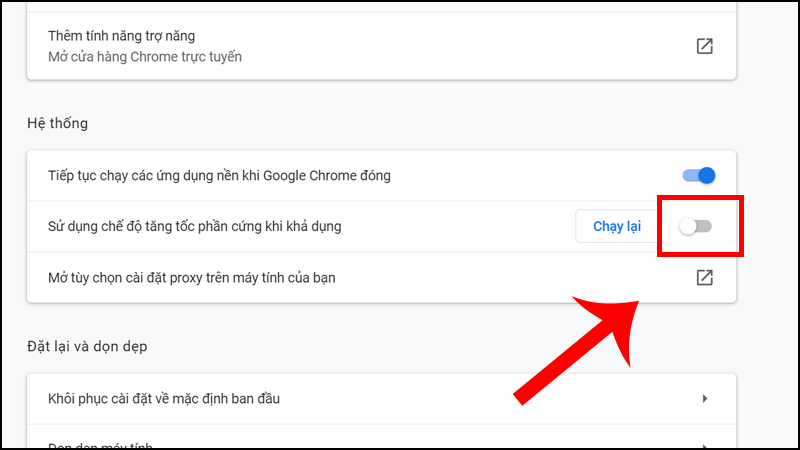Select the Thêm tính năng trợ năng title
Screen dimensions: 800x450
coord(121,36)
